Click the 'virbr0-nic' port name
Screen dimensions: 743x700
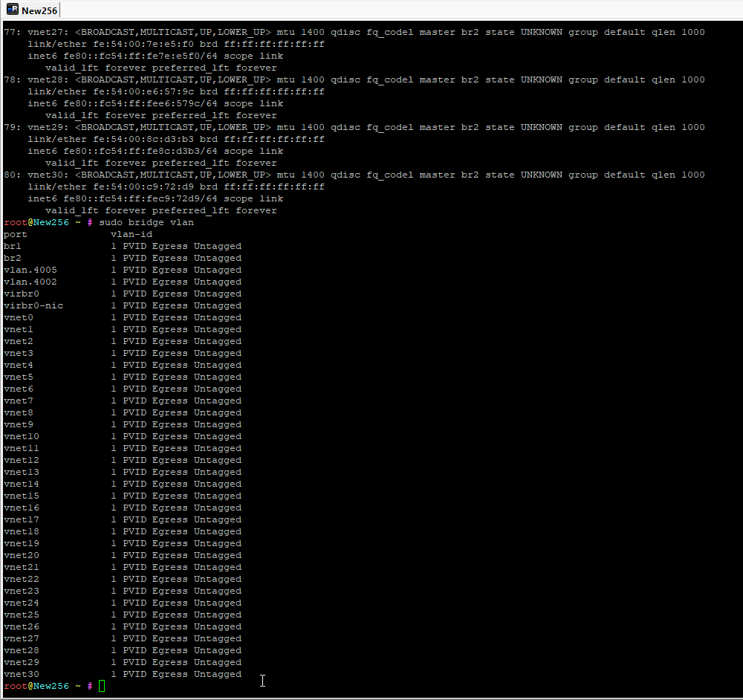coord(33,305)
